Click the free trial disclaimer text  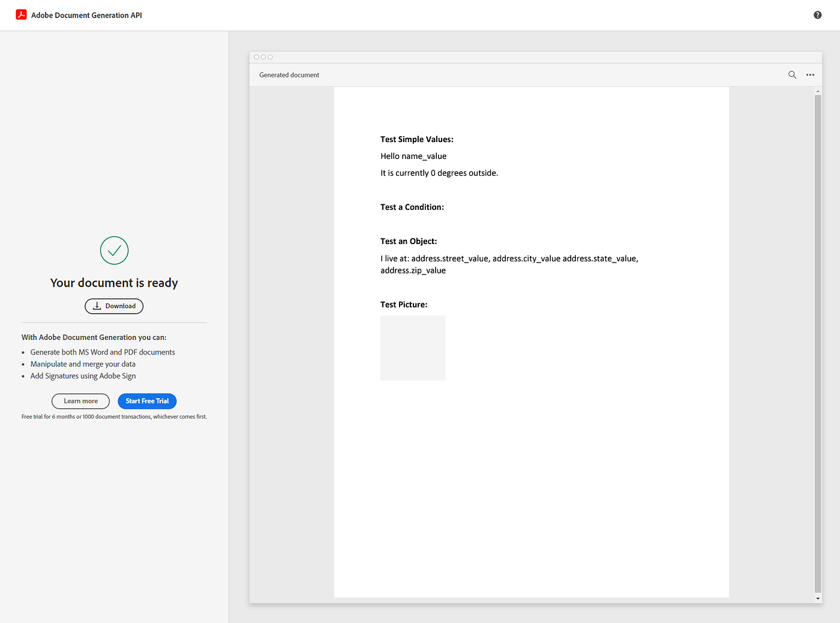(x=114, y=416)
